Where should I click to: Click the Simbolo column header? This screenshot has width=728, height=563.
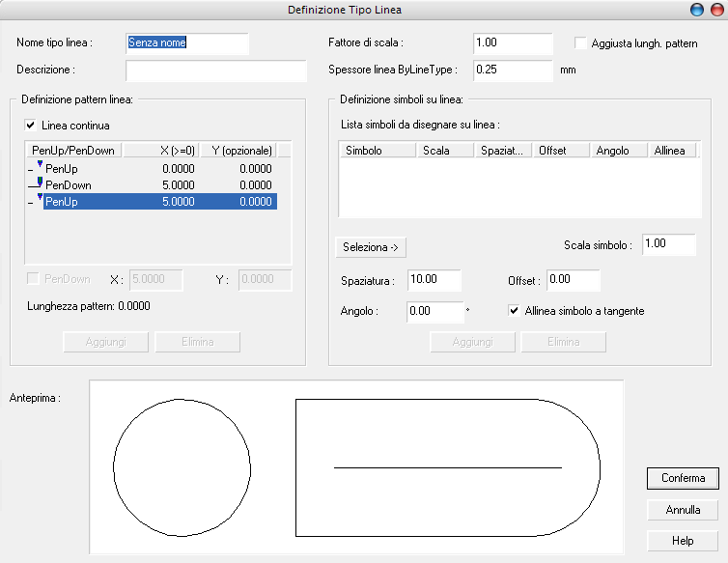[x=378, y=151]
